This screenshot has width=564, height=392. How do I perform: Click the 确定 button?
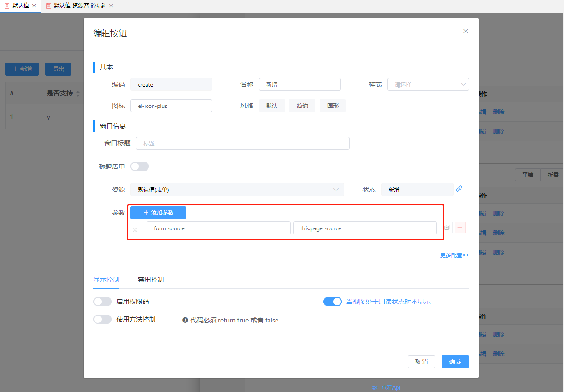[455, 362]
